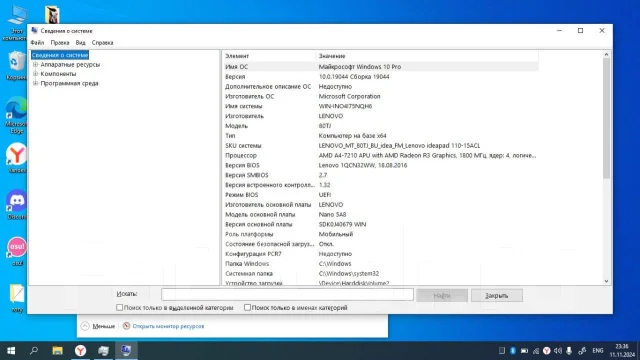Select the 'Имя ОС' row
Screen dimensions: 640x360
pos(380,67)
